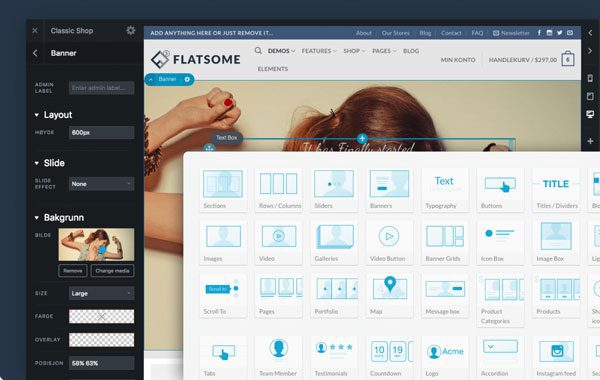Expand the FEATURES menu
The image size is (600, 380).
pyautogui.click(x=319, y=51)
